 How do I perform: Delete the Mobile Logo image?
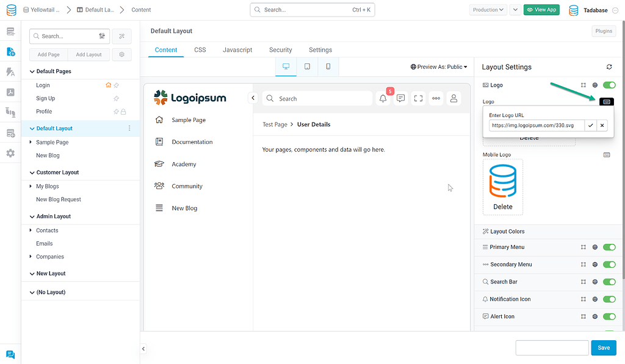pos(503,207)
